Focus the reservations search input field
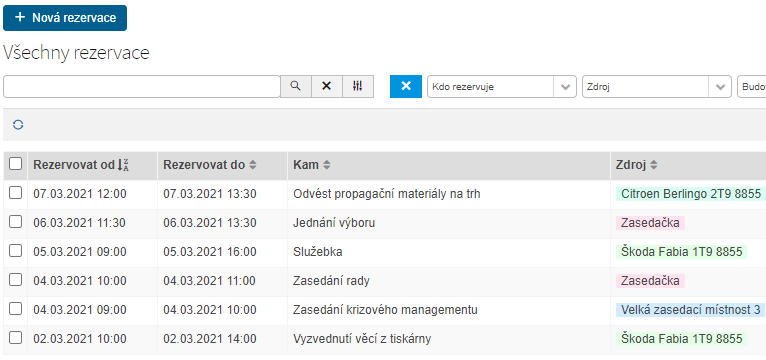The width and height of the screenshot is (766, 360). (142, 86)
